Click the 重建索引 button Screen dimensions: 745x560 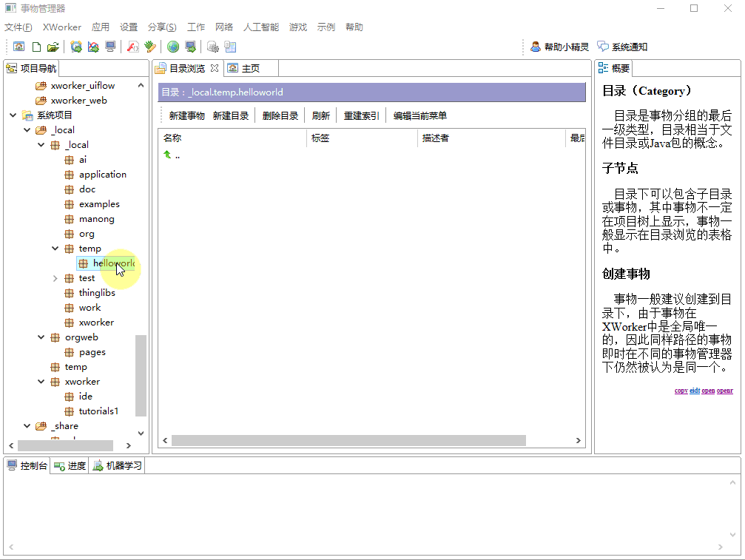(x=361, y=115)
